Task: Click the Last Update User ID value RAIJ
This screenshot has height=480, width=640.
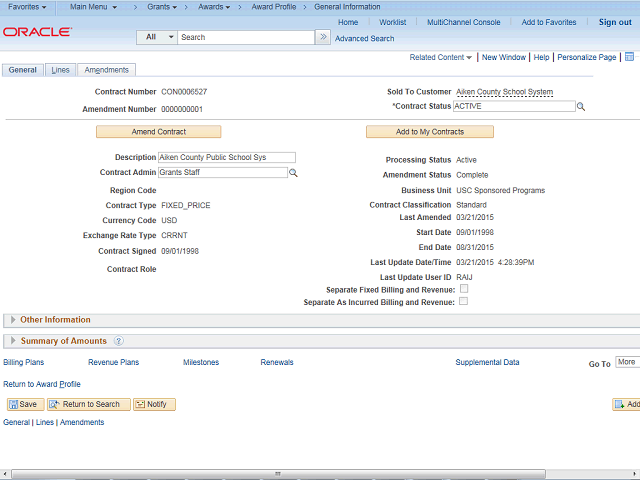Action: pyautogui.click(x=464, y=277)
